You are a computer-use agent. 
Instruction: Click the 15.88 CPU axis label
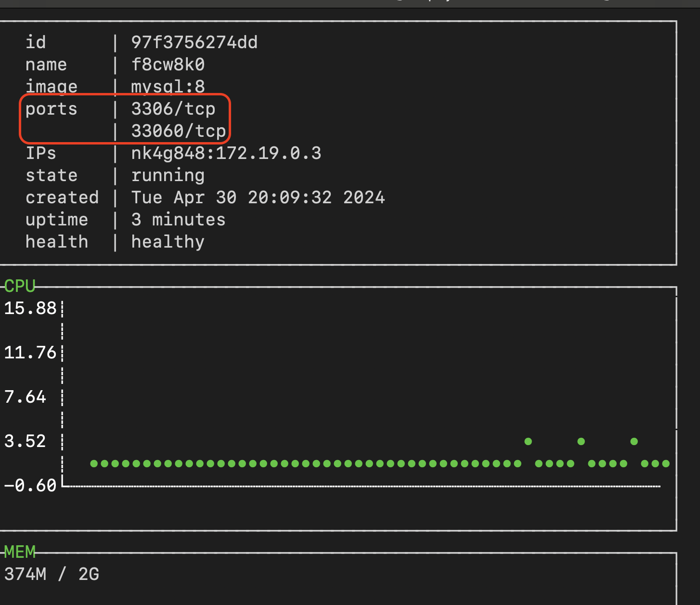click(x=30, y=308)
